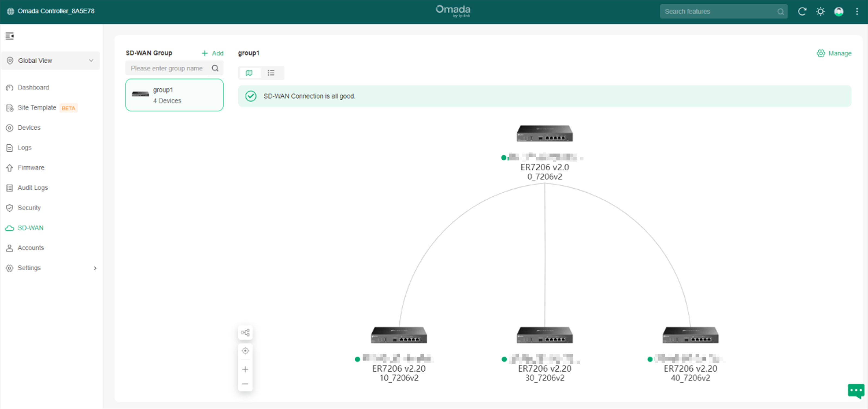Zoom out the topology with minus
Image resolution: width=868 pixels, height=409 pixels.
pos(245,384)
